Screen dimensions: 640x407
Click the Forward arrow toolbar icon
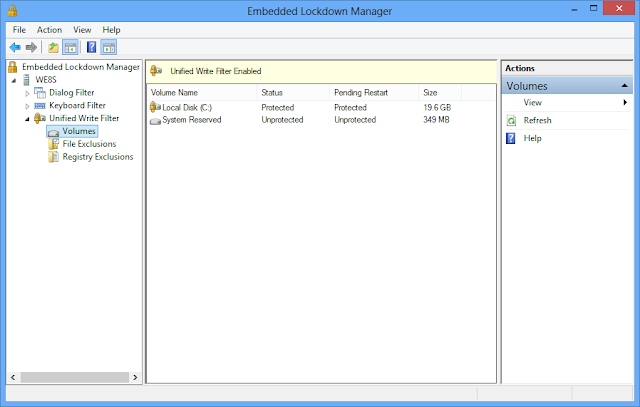point(31,47)
